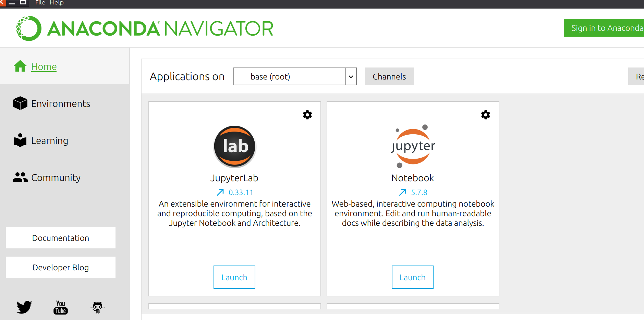Open the Developer Blog button
This screenshot has width=644, height=320.
61,267
